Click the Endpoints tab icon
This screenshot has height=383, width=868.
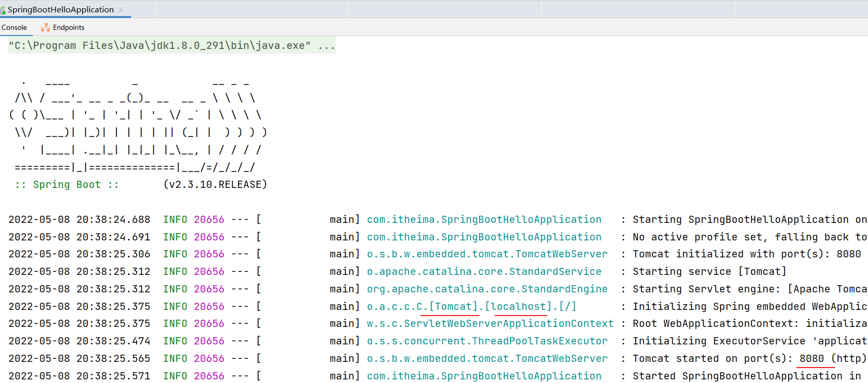click(x=45, y=27)
